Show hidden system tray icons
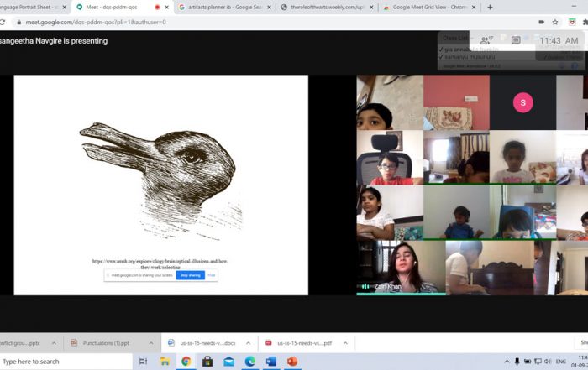Screen dimensions: 588x370 point(507,362)
